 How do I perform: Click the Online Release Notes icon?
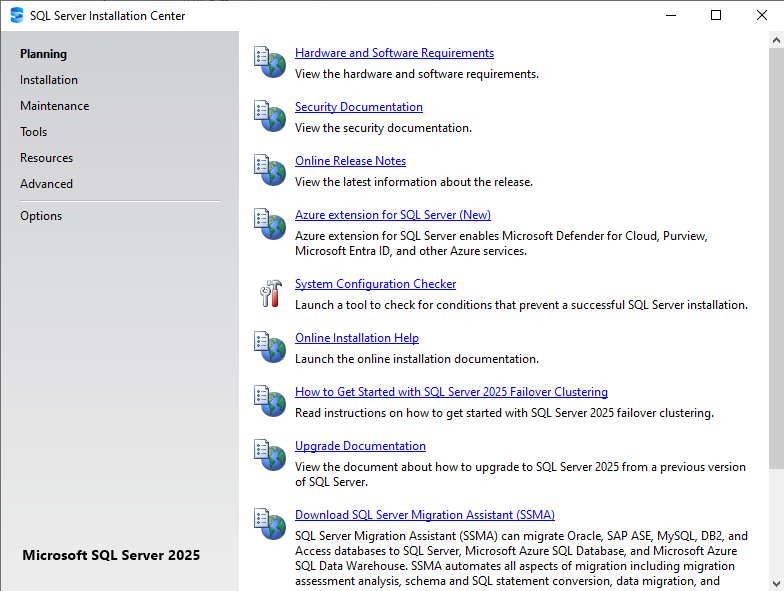click(x=270, y=170)
